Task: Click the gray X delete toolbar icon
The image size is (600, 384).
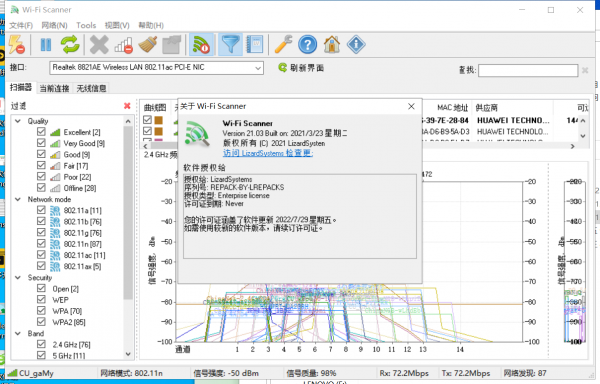Action: (x=99, y=45)
